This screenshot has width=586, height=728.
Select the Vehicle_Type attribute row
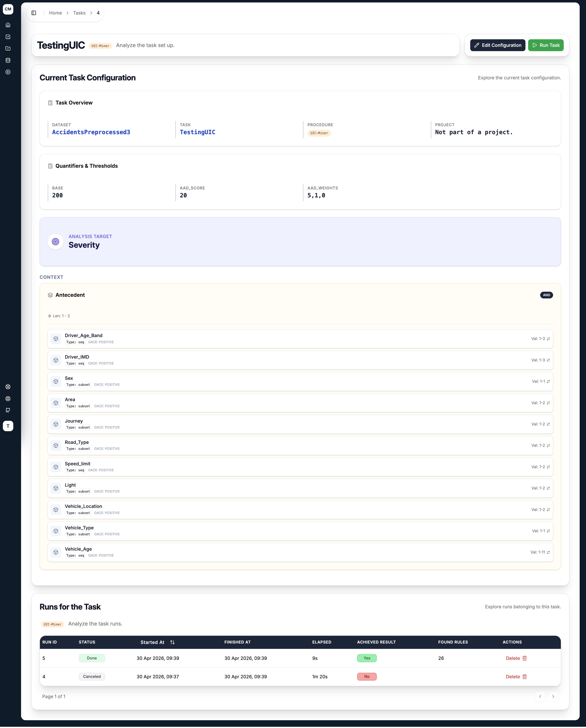tap(300, 531)
